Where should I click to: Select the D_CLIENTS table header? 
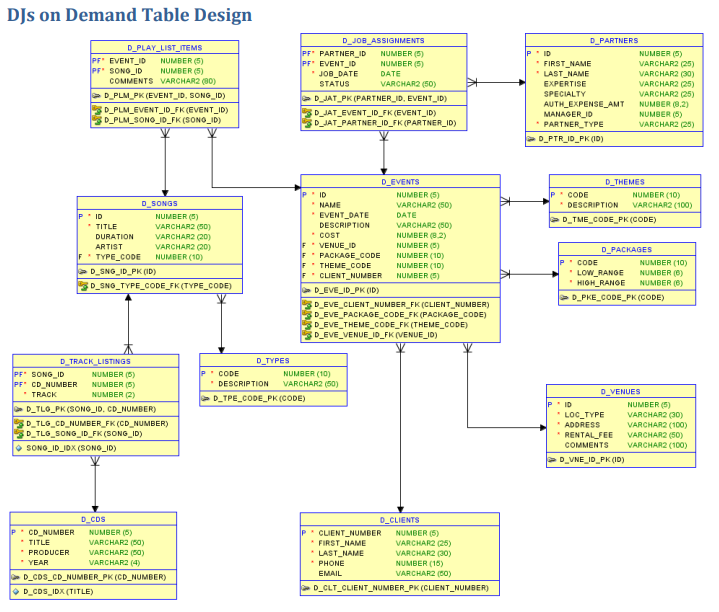400,520
